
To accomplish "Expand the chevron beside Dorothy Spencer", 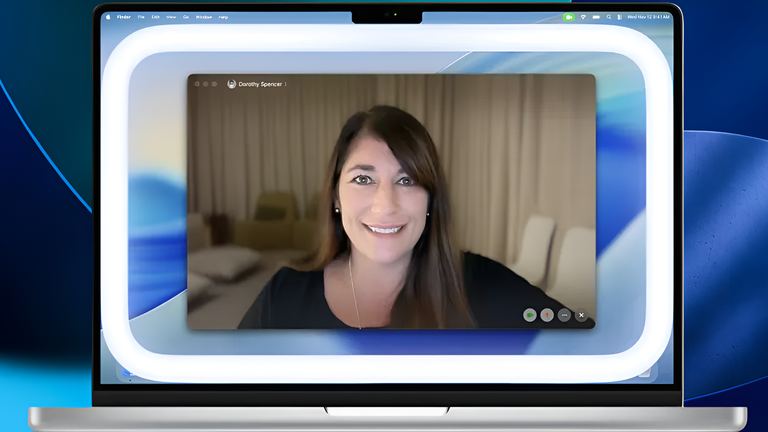I will click(x=286, y=84).
